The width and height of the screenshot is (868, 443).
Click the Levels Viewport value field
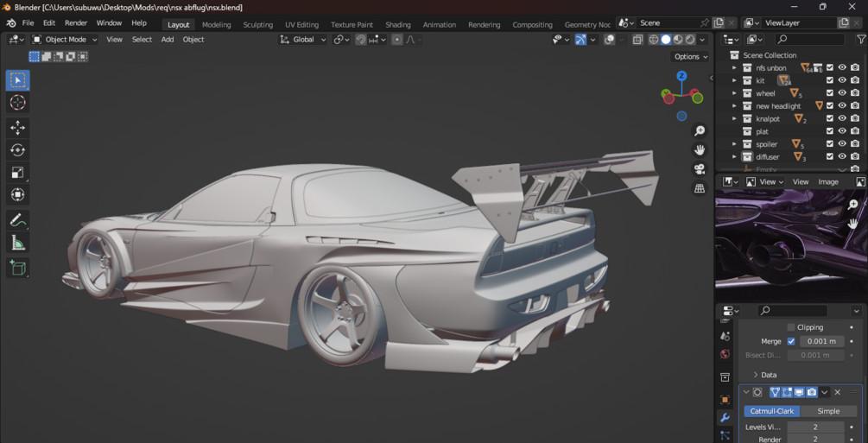coord(815,427)
